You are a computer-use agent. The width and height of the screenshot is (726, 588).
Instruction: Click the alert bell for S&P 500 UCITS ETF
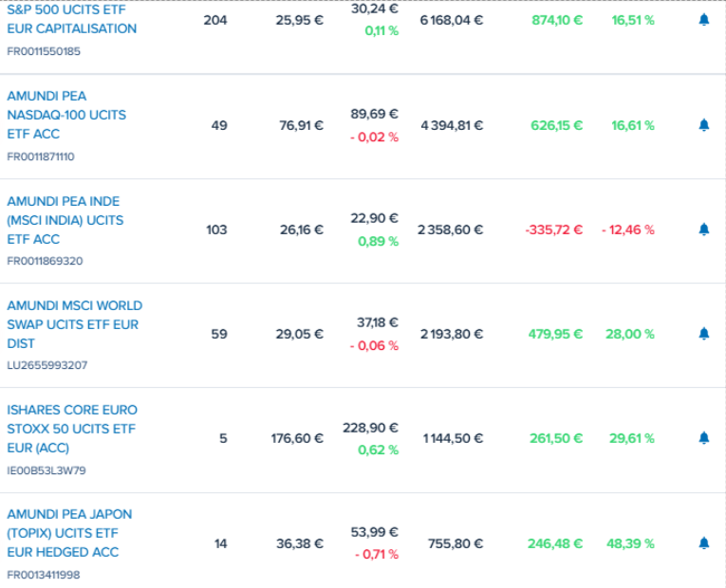(x=704, y=20)
